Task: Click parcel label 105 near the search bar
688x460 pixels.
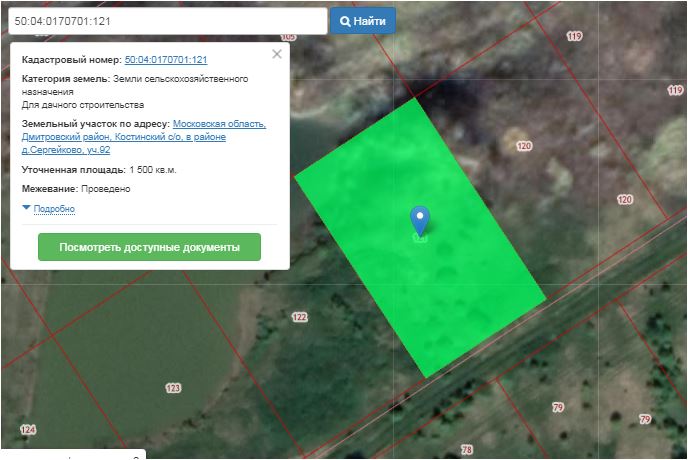Action: pos(289,37)
